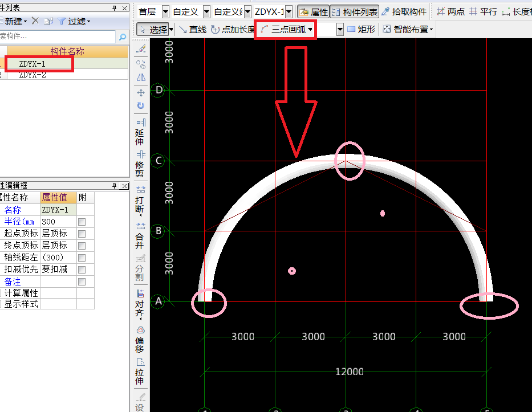This screenshot has height=412, width=532.
Task: Tick the checkbox for 扣减优先 row
Action: point(82,270)
